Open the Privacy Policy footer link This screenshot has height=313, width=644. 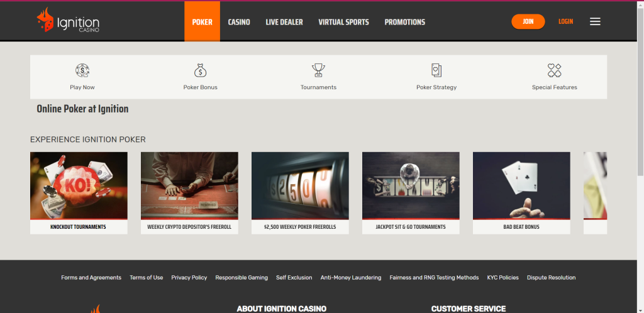tap(189, 278)
